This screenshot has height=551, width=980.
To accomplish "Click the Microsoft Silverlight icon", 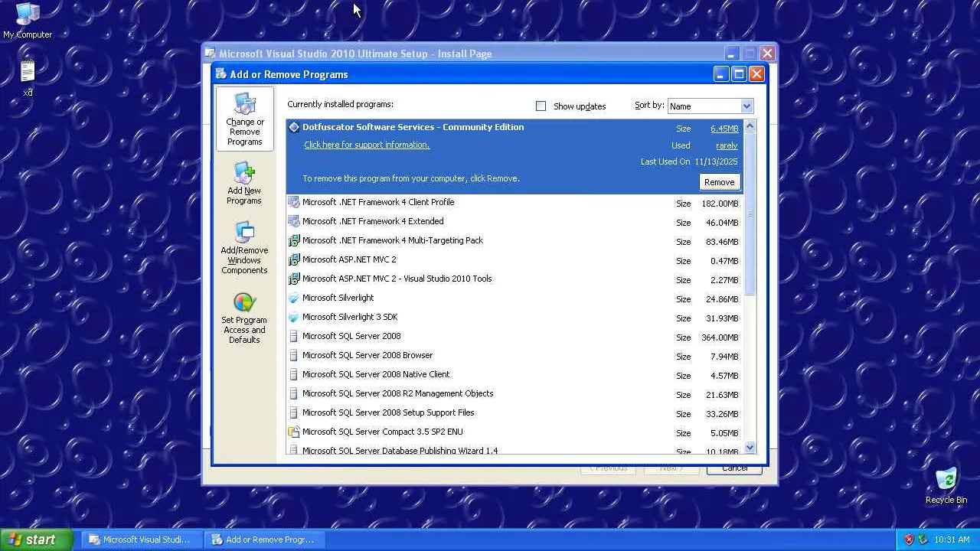I will tap(293, 298).
